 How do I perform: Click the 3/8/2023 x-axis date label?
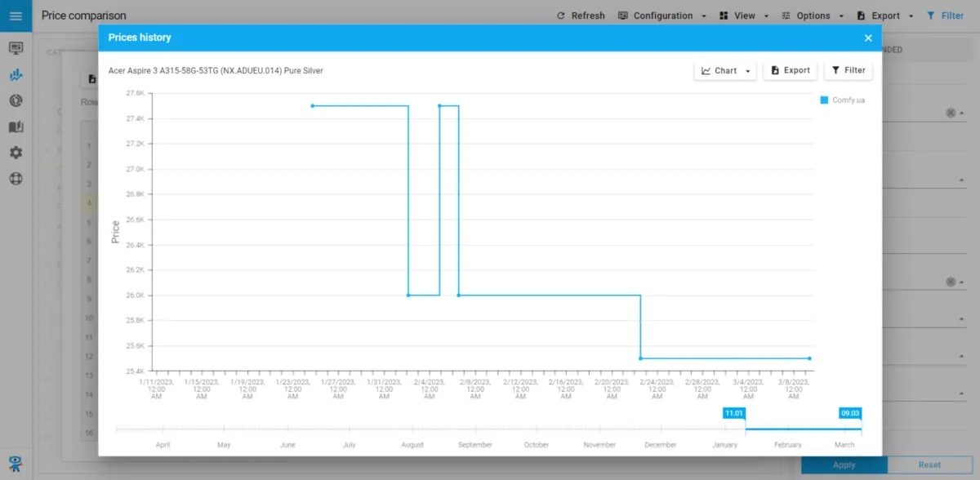(794, 389)
